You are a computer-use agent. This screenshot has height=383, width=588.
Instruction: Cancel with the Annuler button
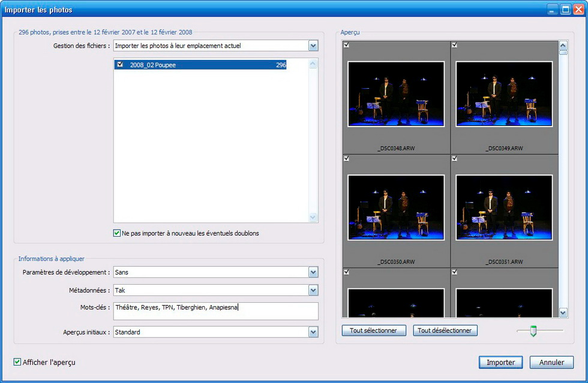pos(551,362)
